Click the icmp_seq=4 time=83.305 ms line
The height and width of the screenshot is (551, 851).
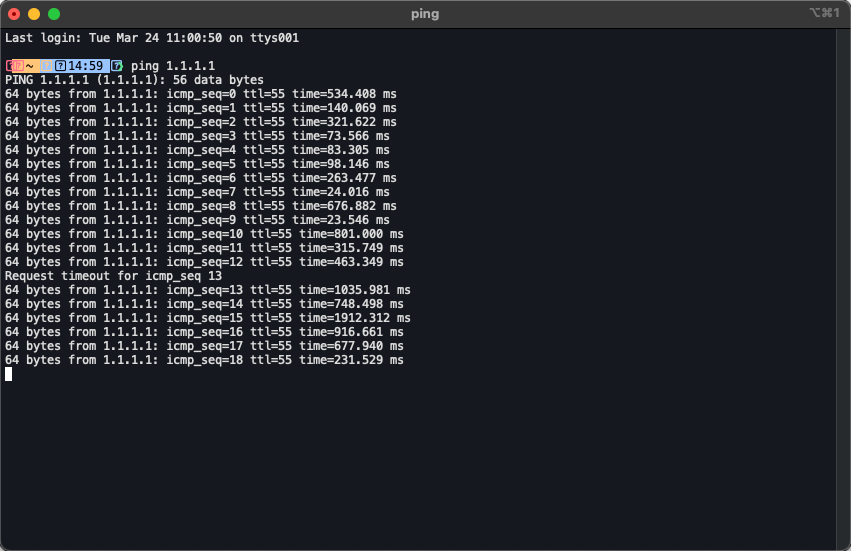click(x=197, y=150)
